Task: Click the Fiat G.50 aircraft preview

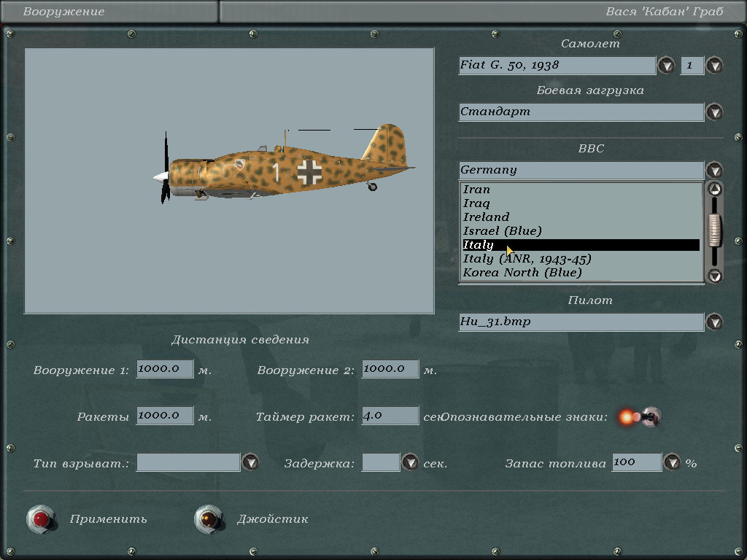Action: coord(229,181)
